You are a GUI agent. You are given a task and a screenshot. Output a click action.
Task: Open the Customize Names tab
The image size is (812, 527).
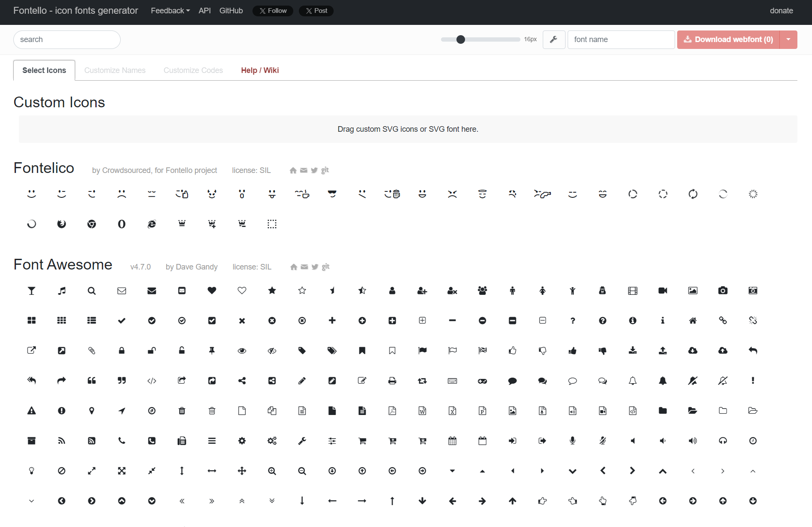click(115, 70)
